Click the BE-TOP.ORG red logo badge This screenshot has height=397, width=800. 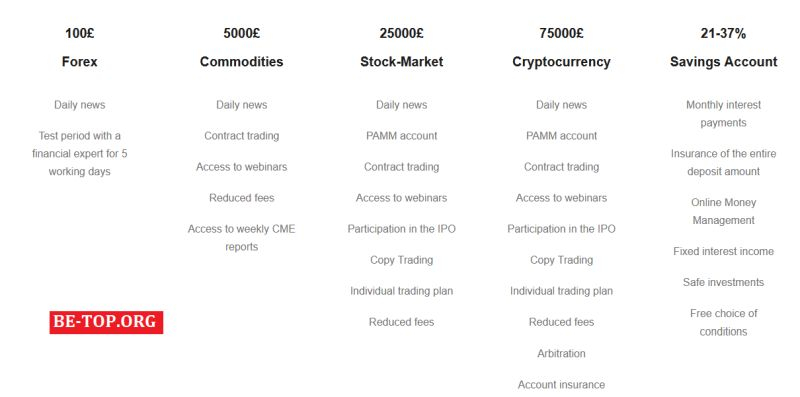pos(106,322)
